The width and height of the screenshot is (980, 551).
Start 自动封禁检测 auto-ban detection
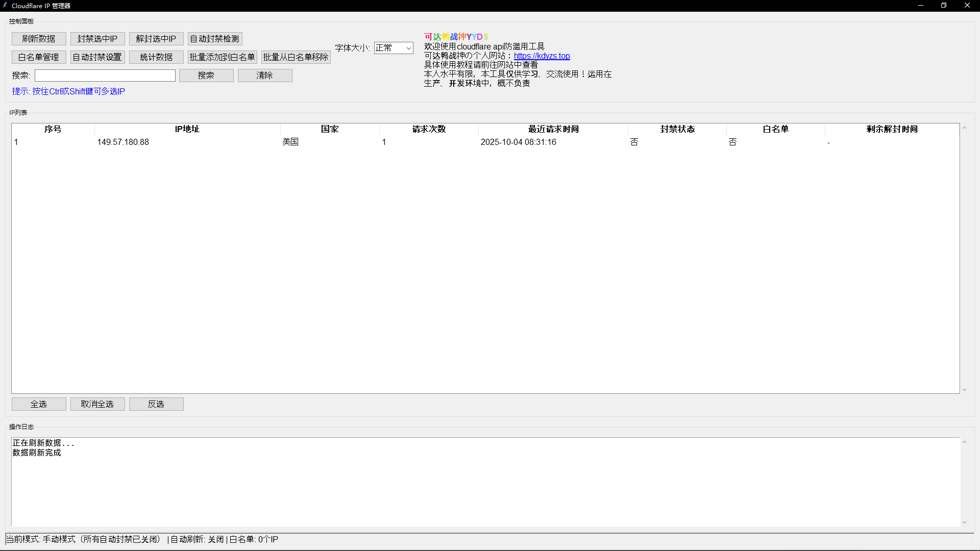pos(215,39)
